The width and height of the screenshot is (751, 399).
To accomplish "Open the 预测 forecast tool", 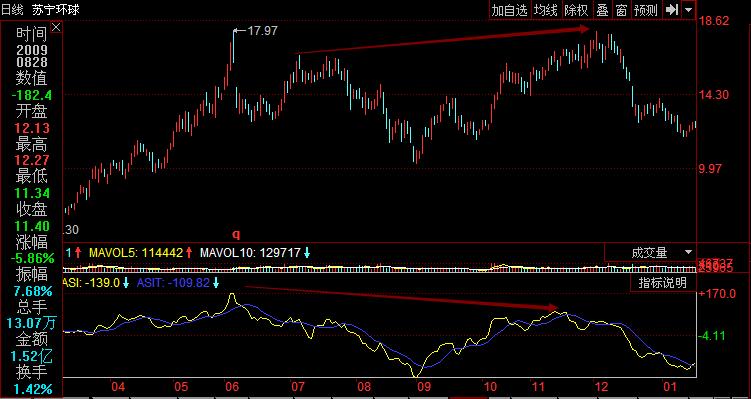I will [646, 10].
